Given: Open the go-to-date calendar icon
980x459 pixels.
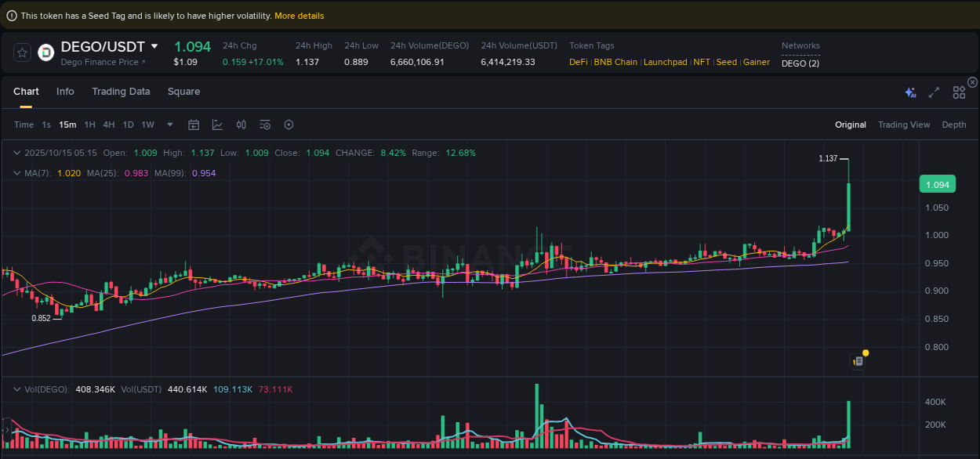Looking at the screenshot, I should click(x=194, y=125).
